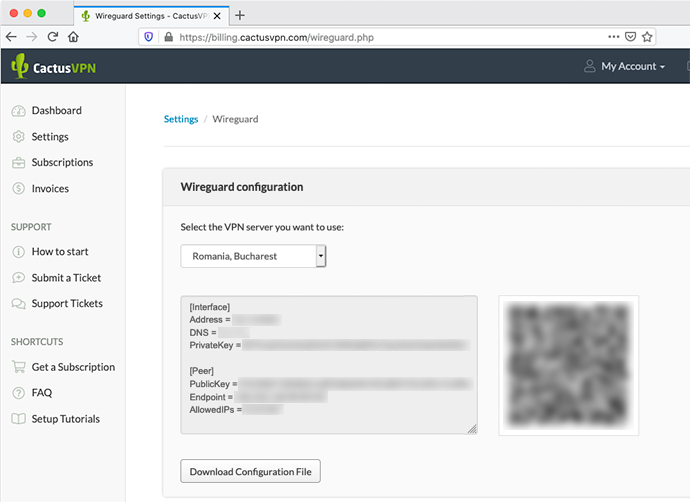Image resolution: width=690 pixels, height=502 pixels.
Task: Open Support Tickets in the sidebar
Action: coord(67,304)
